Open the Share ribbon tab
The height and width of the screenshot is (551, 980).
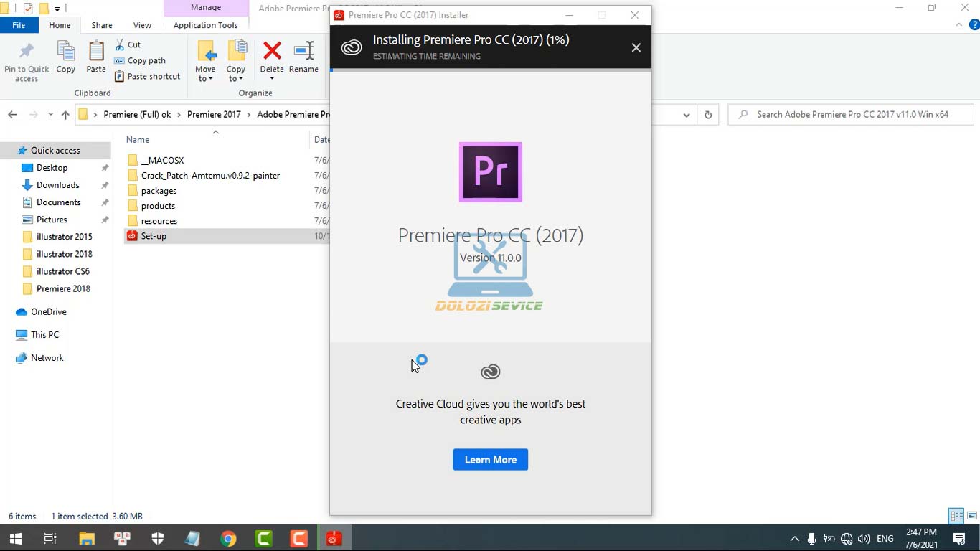pos(101,24)
